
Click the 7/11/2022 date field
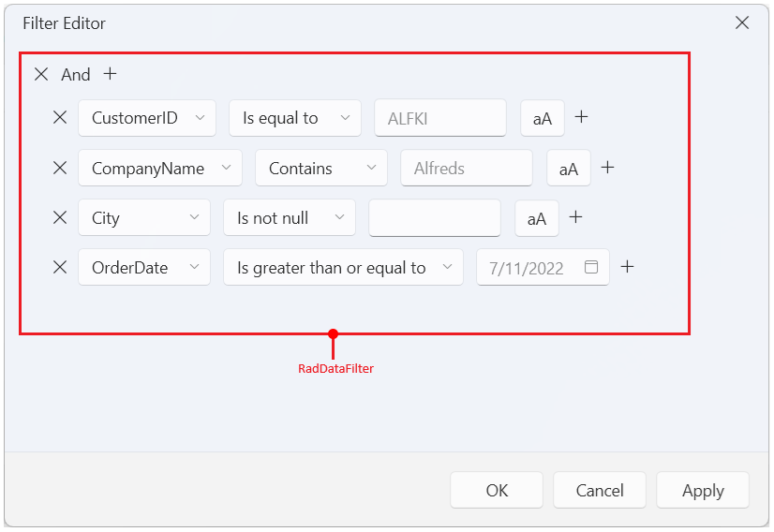pos(543,267)
